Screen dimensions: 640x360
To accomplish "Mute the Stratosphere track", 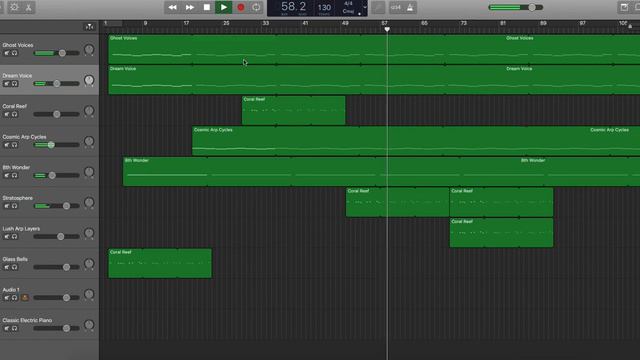I will 7,206.
